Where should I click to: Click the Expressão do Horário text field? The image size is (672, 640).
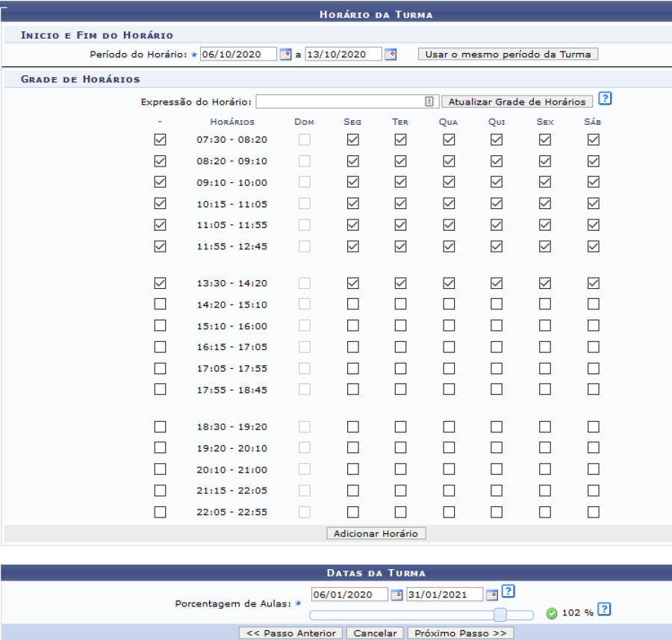tap(340, 102)
